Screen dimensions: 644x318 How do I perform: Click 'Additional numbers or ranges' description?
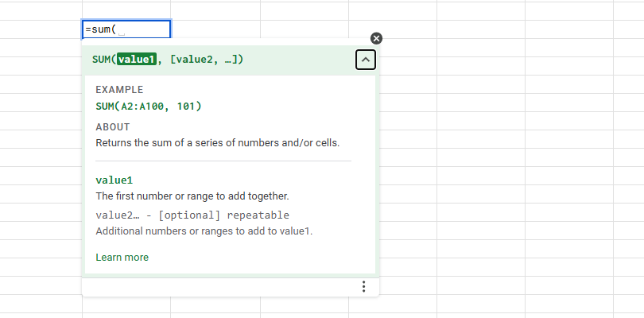pos(204,231)
